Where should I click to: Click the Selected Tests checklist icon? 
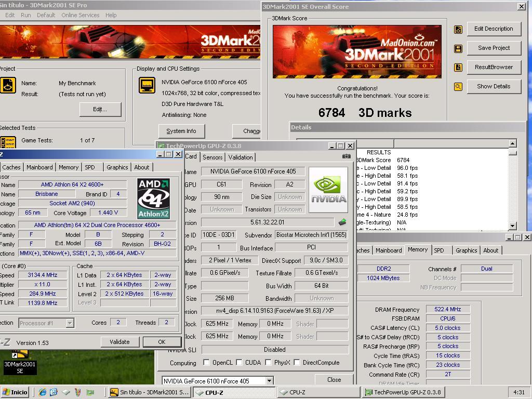[7, 142]
